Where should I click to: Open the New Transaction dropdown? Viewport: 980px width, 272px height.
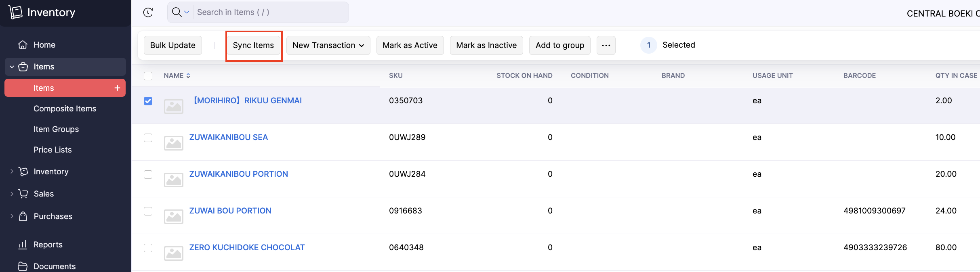pyautogui.click(x=328, y=45)
